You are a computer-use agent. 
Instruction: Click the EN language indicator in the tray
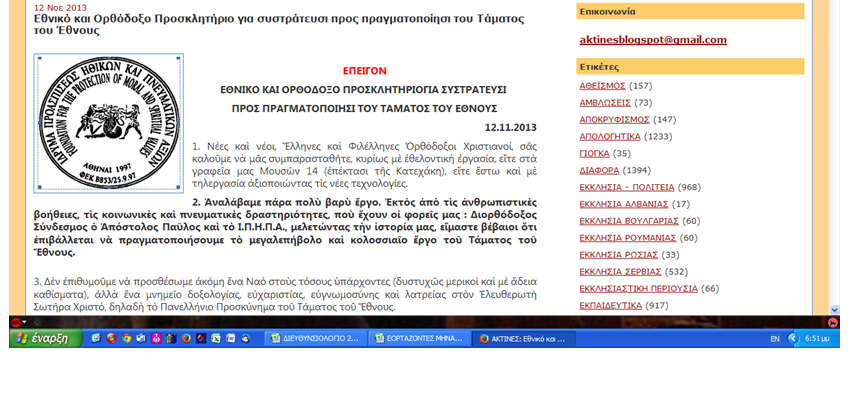[774, 339]
